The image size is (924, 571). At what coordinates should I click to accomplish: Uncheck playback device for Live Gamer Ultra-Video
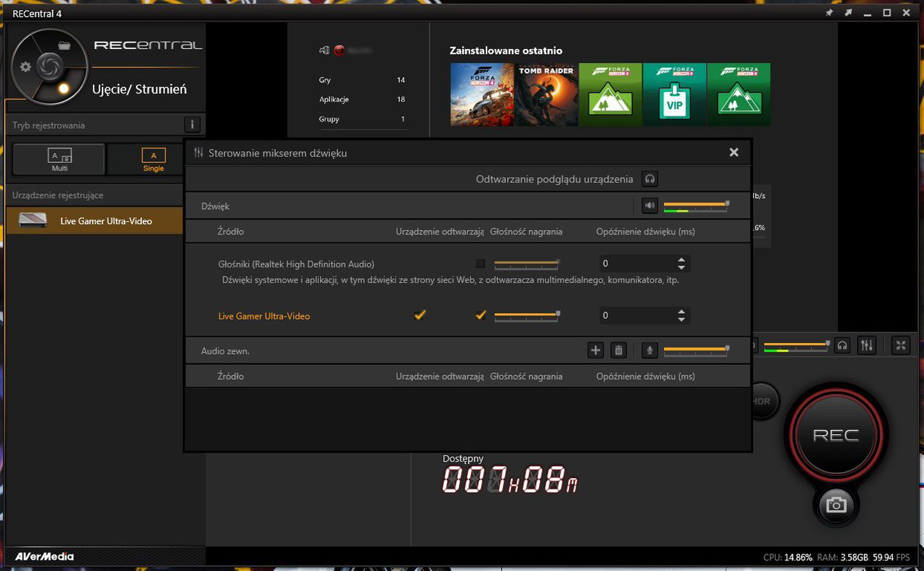[x=420, y=315]
